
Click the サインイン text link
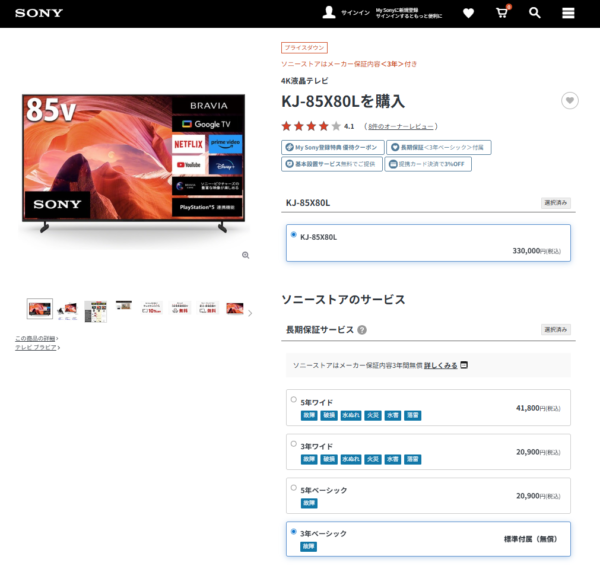(355, 13)
